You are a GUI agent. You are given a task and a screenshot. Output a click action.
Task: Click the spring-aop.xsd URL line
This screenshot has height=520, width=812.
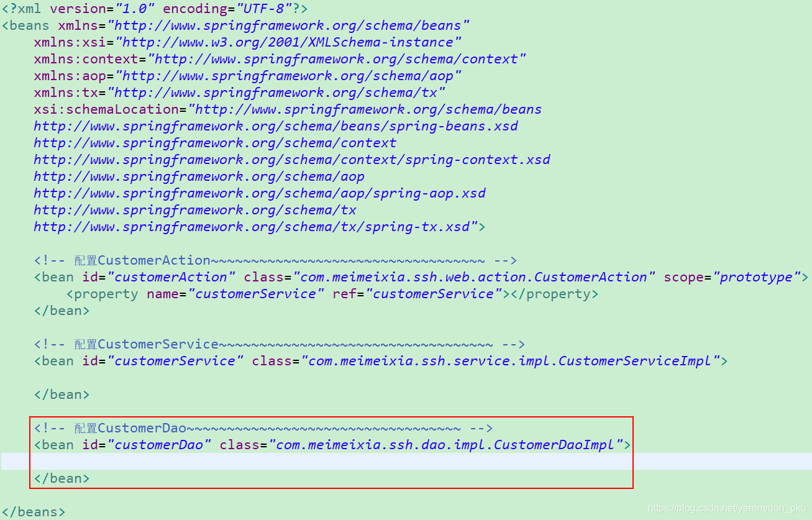260,193
